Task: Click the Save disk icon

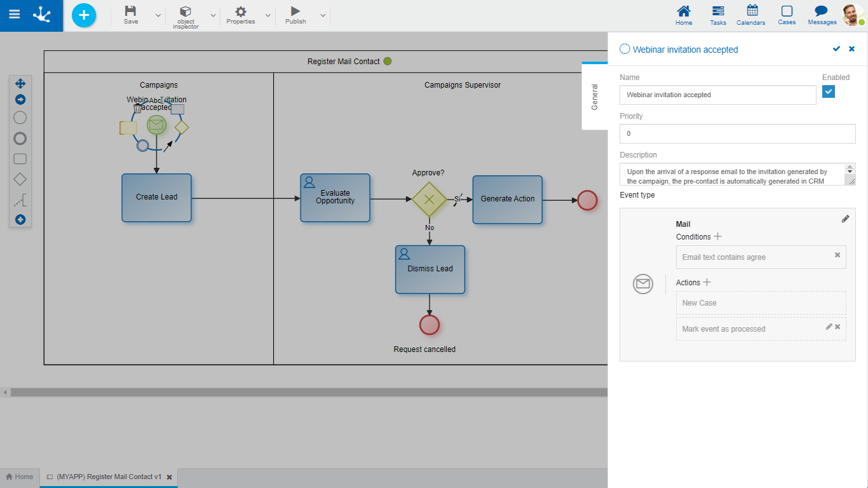Action: tap(130, 11)
